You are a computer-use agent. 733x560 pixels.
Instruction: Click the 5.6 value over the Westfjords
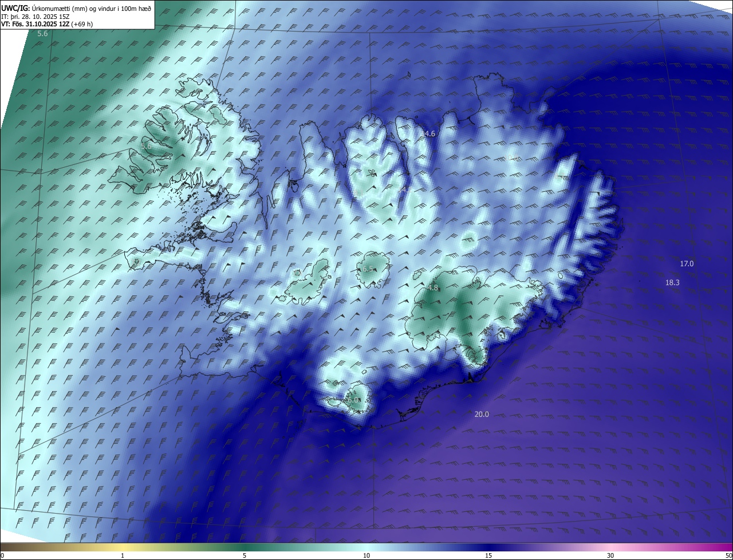coord(146,147)
